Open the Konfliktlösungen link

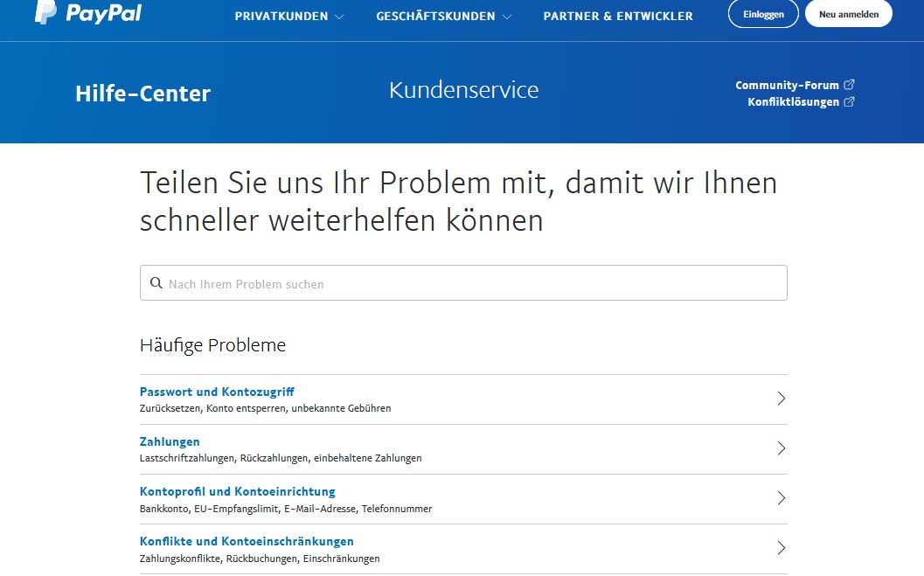coord(793,102)
